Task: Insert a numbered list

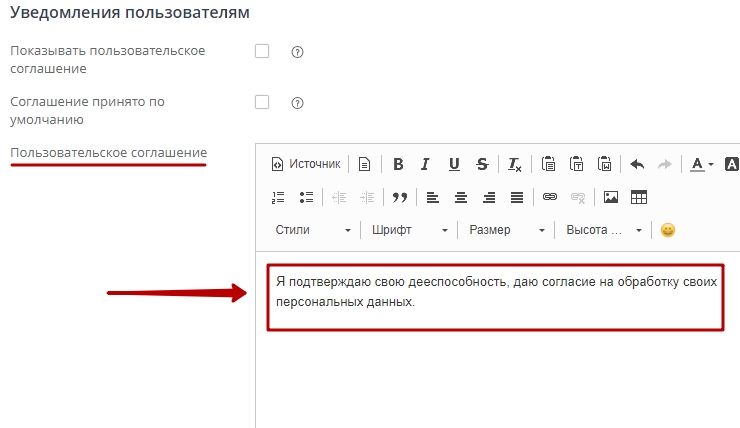Action: click(278, 197)
